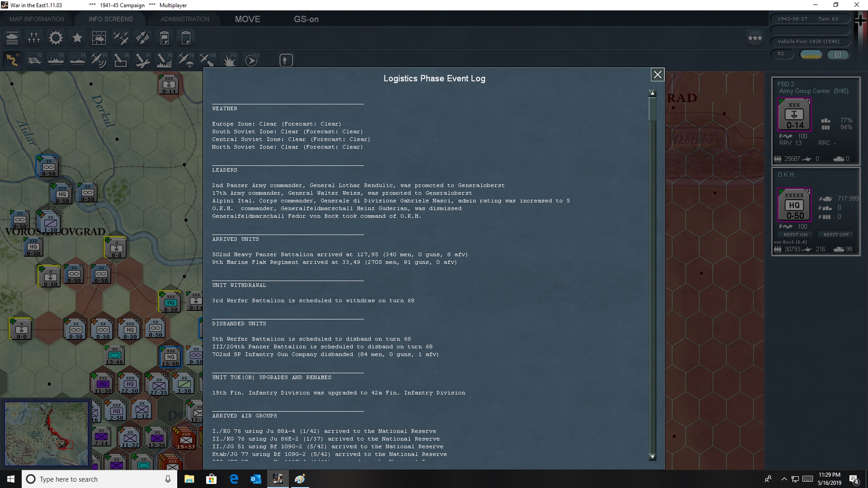Click the Army Group Center (9/45) link
The height and width of the screenshot is (488, 868).
[814, 91]
